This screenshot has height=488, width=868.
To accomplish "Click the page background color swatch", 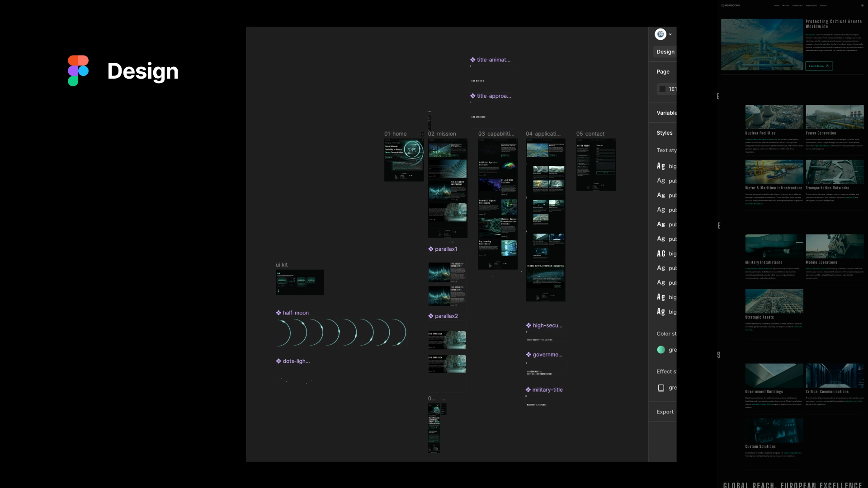I will point(662,89).
